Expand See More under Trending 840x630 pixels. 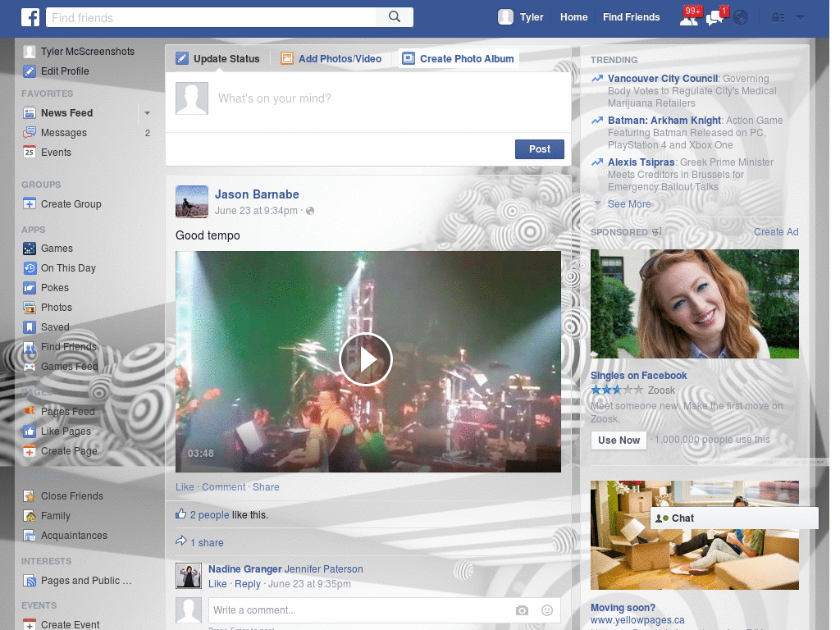(629, 203)
